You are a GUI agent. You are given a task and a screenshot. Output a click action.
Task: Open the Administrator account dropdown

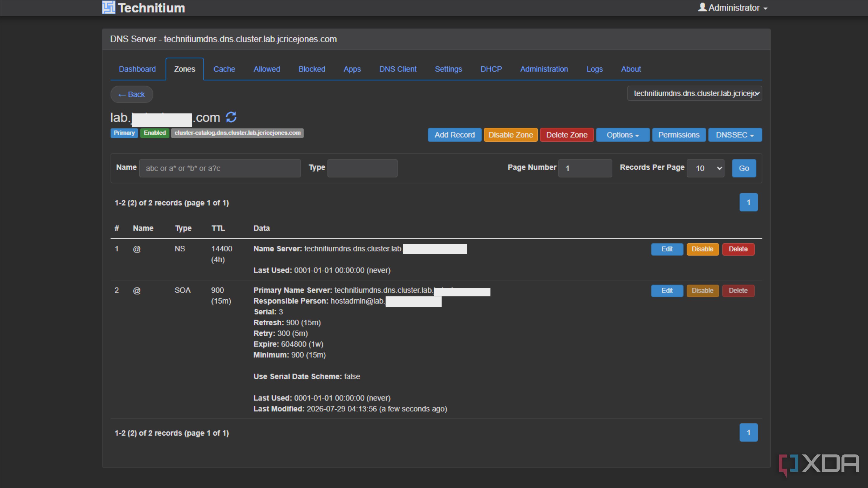[733, 7]
